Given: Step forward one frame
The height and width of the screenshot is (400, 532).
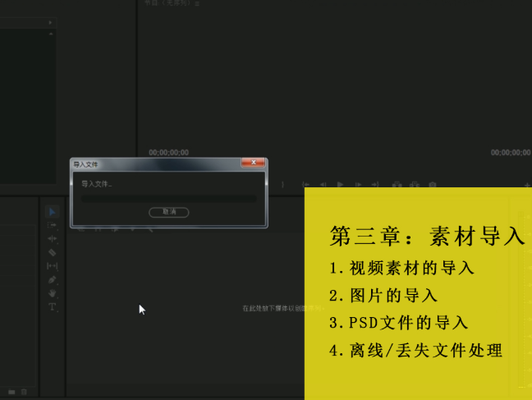Looking at the screenshot, I should click(x=358, y=184).
